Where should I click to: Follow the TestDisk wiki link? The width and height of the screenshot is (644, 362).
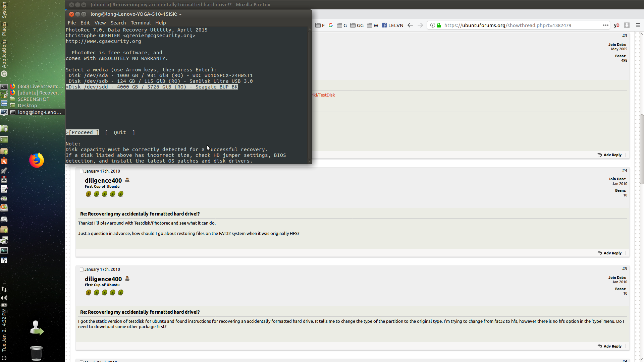(323, 95)
